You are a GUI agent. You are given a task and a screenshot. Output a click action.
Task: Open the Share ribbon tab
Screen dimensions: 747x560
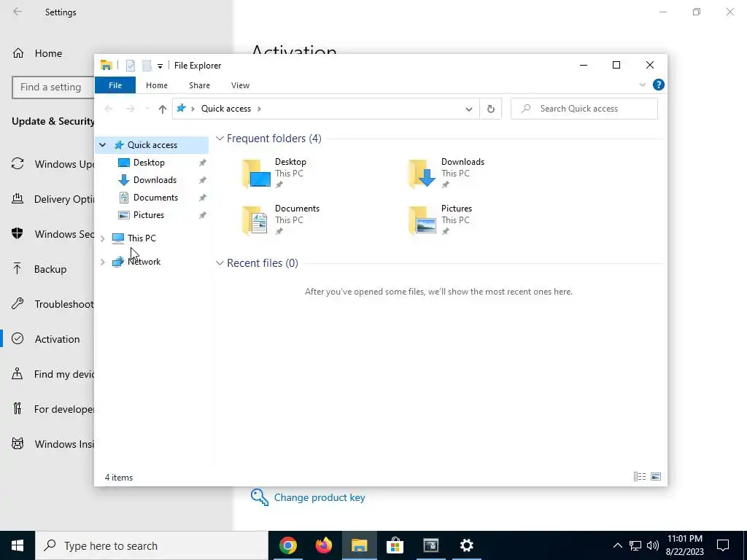tap(199, 85)
